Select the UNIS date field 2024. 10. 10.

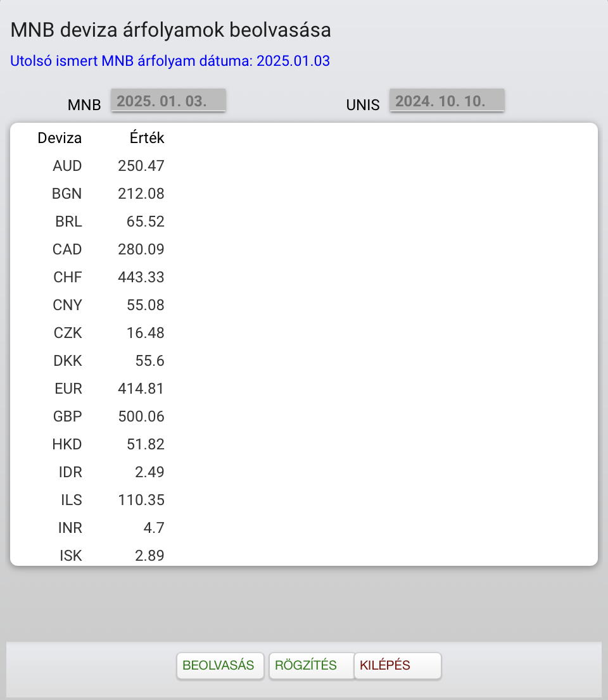(x=446, y=101)
